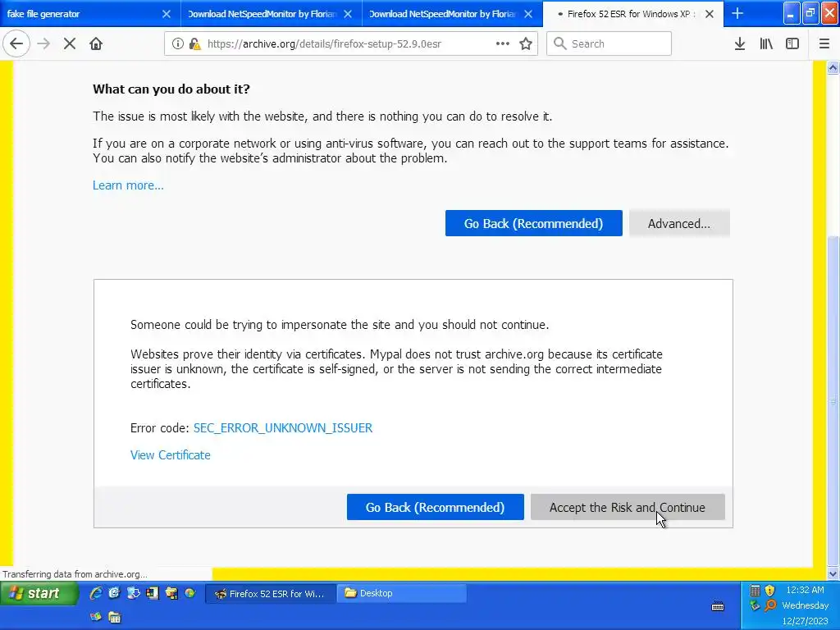Image resolution: width=840 pixels, height=630 pixels.
Task: Open the View Certificate link
Action: coord(171,455)
